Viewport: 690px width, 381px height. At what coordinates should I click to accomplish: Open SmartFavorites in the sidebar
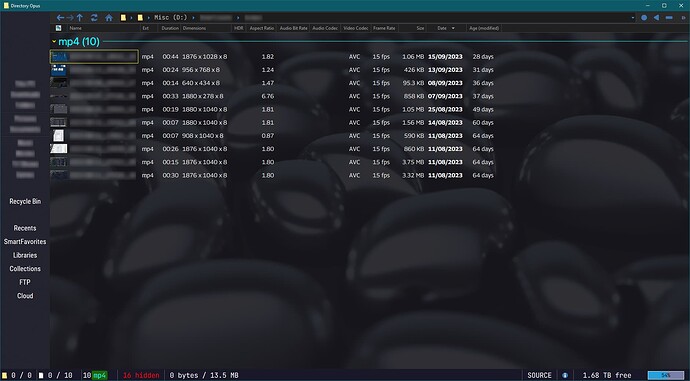point(25,242)
